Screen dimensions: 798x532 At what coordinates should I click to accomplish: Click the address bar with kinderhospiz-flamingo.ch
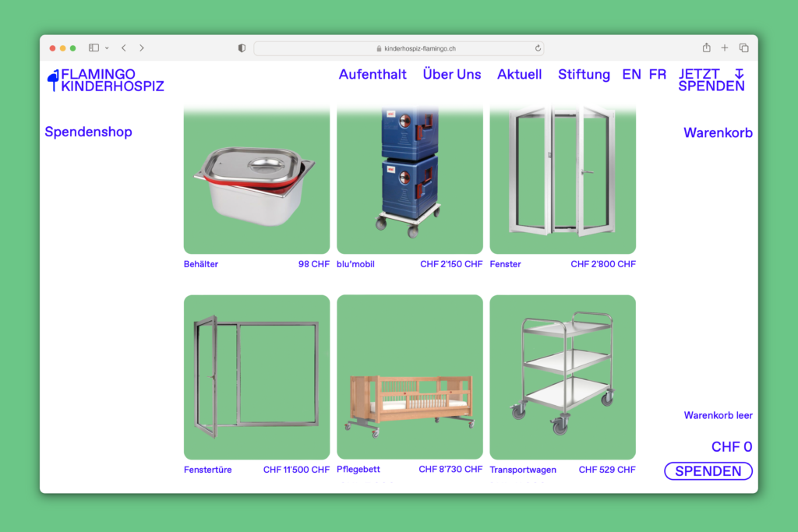coord(398,48)
